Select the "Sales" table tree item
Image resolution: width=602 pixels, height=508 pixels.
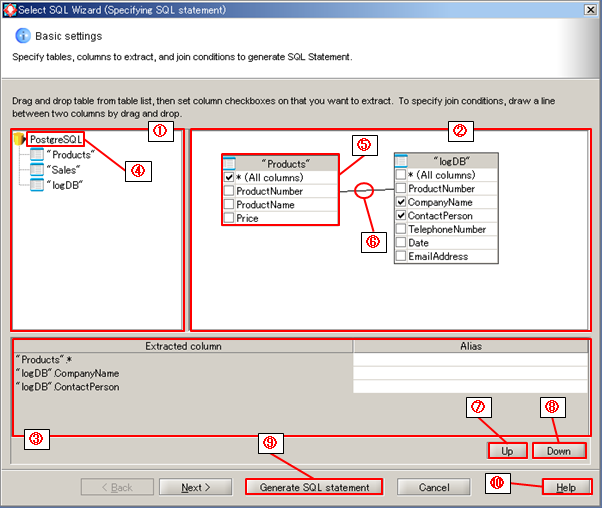point(63,170)
